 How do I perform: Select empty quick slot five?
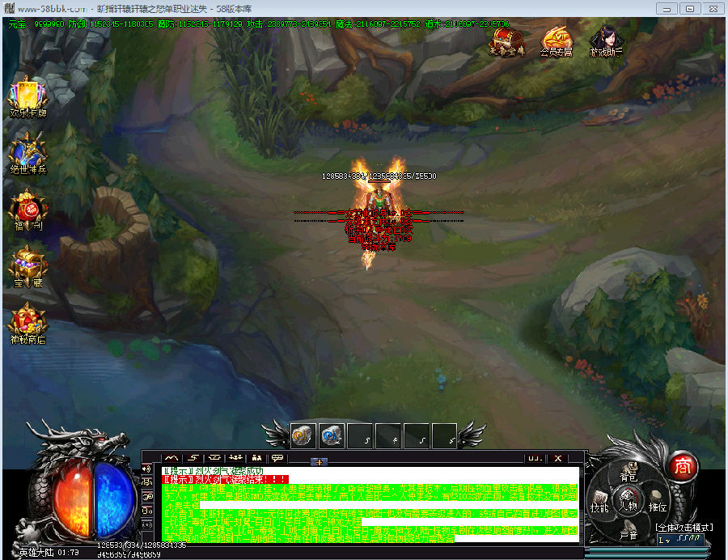tap(417, 436)
